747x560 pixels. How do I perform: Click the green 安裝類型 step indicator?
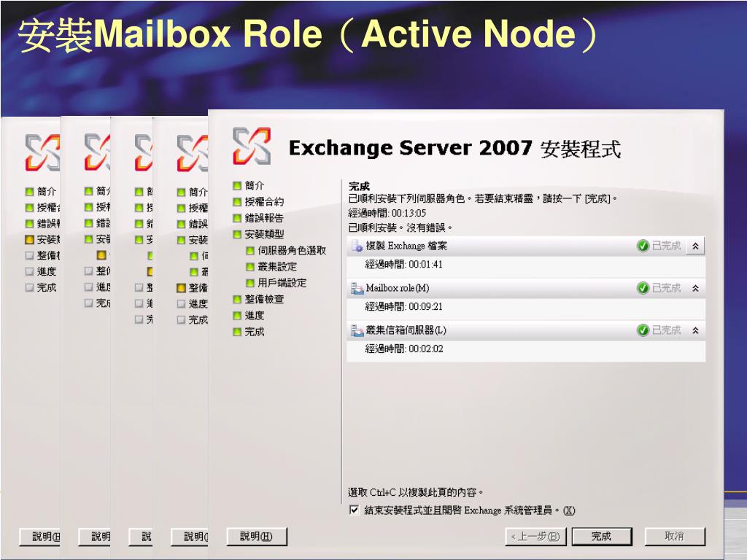coord(237,234)
